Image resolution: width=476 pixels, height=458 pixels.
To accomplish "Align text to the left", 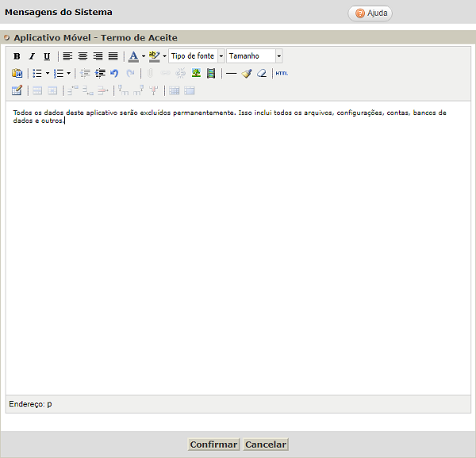I will (67, 56).
